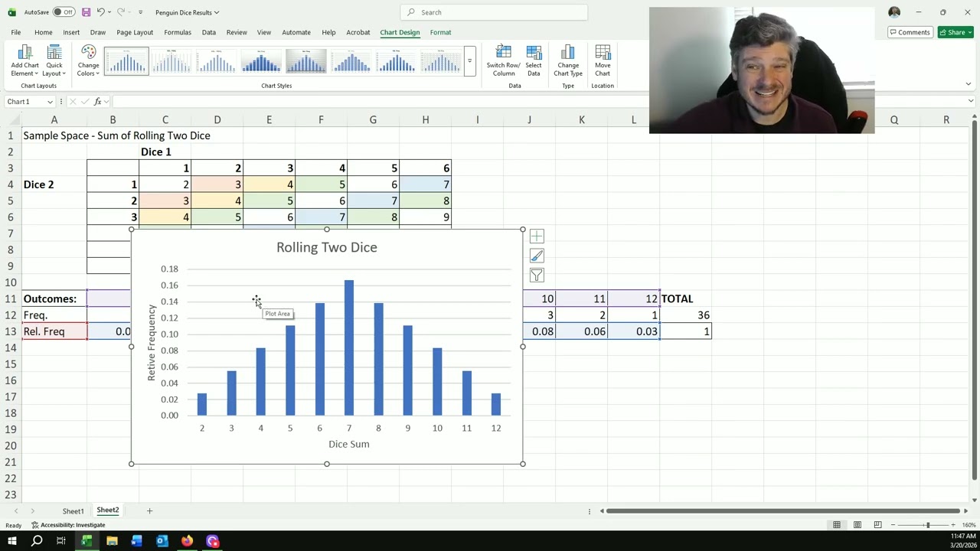980x551 pixels.
Task: Click the Move Chart button
Action: coord(603,60)
